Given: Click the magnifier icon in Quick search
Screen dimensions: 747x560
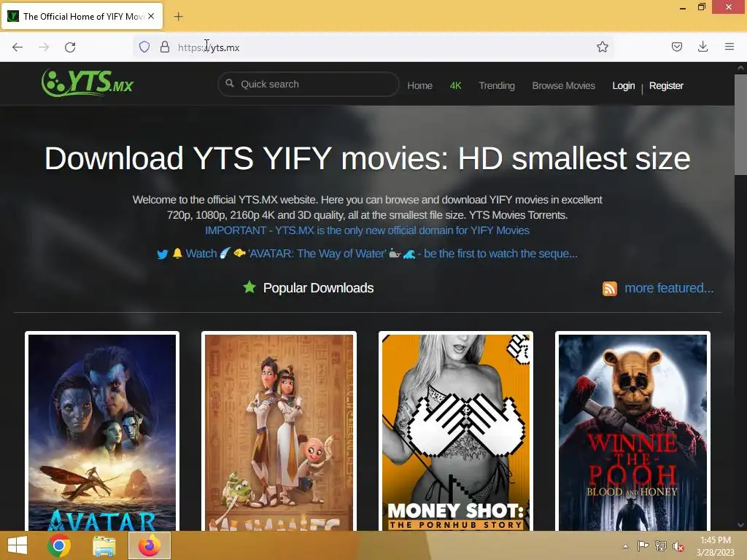Looking at the screenshot, I should 230,83.
